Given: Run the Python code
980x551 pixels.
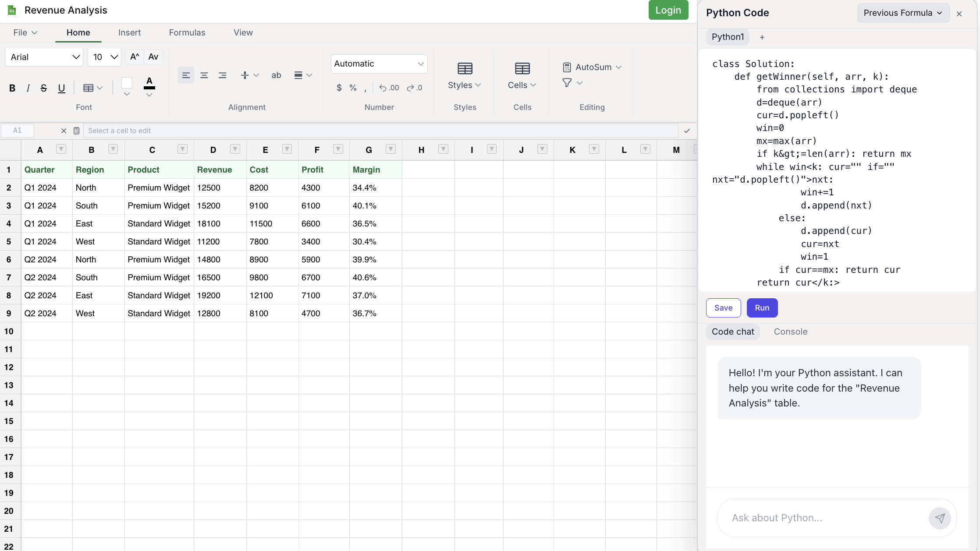Looking at the screenshot, I should pos(762,308).
